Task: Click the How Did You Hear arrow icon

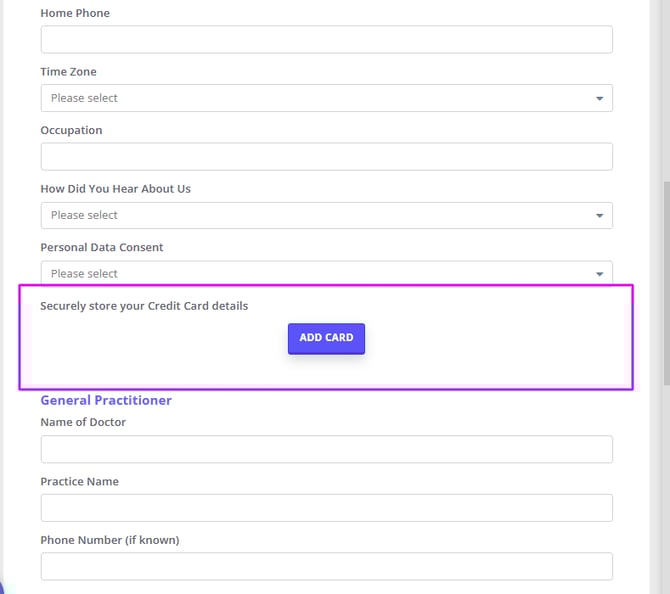Action: coord(599,215)
